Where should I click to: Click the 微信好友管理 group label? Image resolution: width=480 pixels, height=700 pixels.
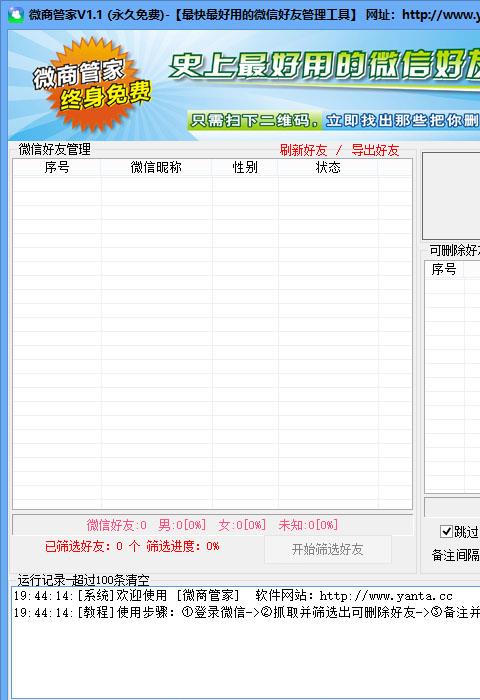[x=54, y=149]
